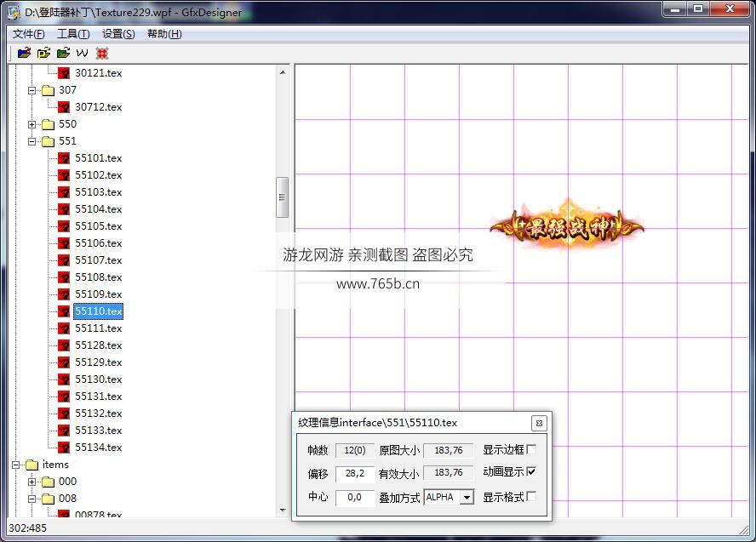This screenshot has height=542, width=756.
Task: Select 55132.tex in the tree
Action: click(x=99, y=414)
